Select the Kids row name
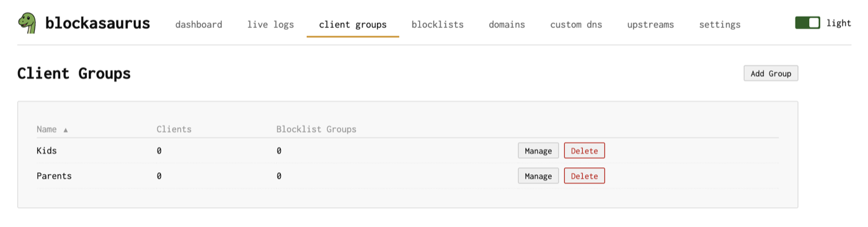The height and width of the screenshot is (227, 868). pyautogui.click(x=46, y=151)
